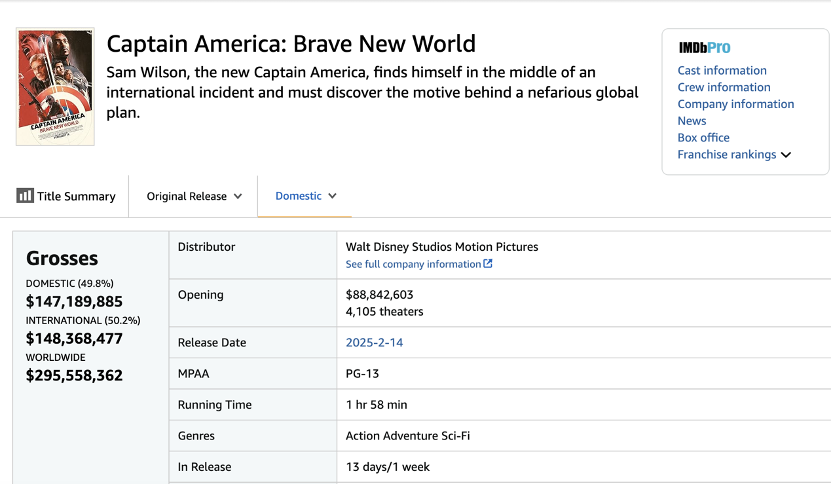The image size is (832, 484).
Task: Click the opening amount $88,842,603
Action: coord(379,295)
